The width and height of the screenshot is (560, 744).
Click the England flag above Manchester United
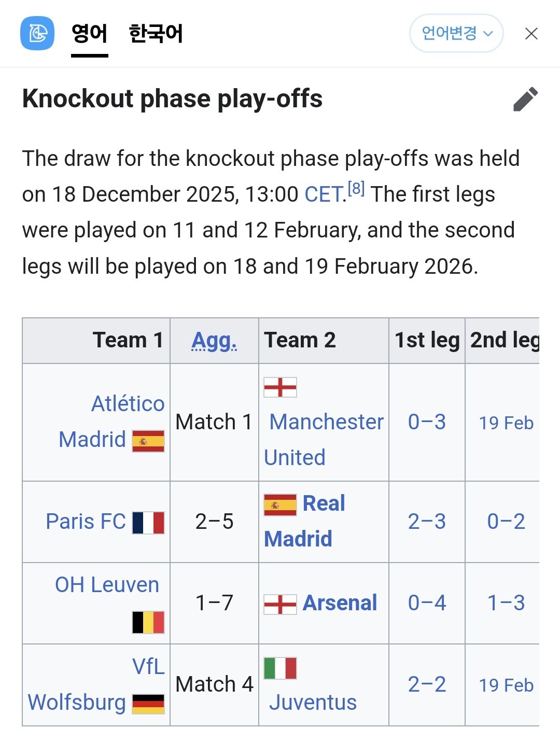280,387
